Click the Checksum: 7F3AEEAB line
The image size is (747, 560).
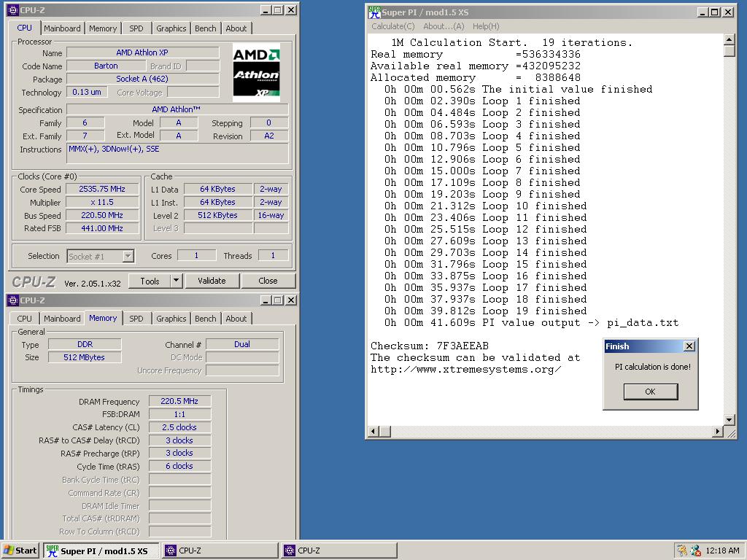pyautogui.click(x=430, y=346)
